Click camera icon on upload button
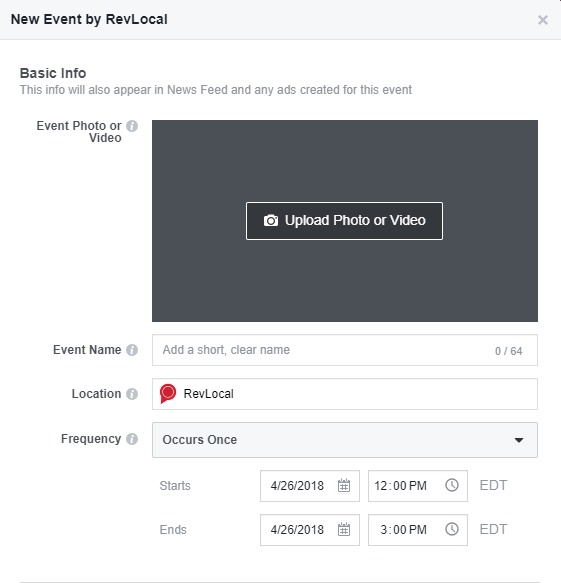The height and width of the screenshot is (583, 561). [271, 220]
